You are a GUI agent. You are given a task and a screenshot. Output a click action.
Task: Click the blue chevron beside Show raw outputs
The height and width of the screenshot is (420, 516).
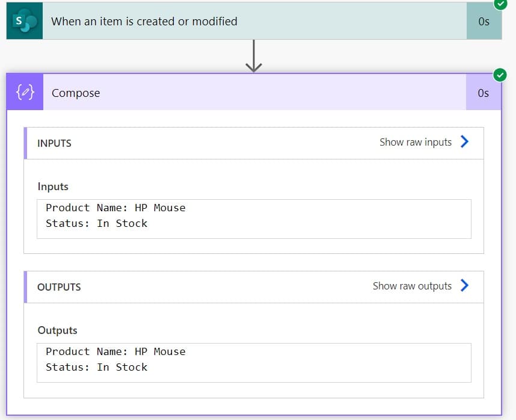[464, 285]
